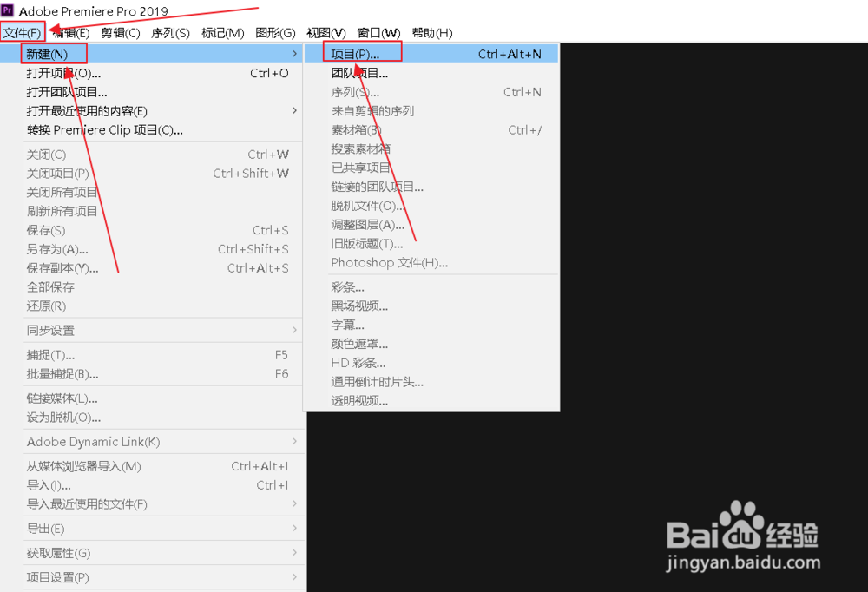Expand the 项目设置(P) submenu

tap(152, 577)
